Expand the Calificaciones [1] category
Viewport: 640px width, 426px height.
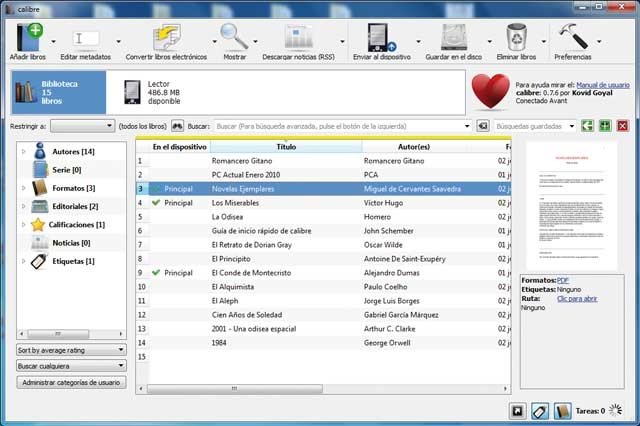(x=23, y=224)
